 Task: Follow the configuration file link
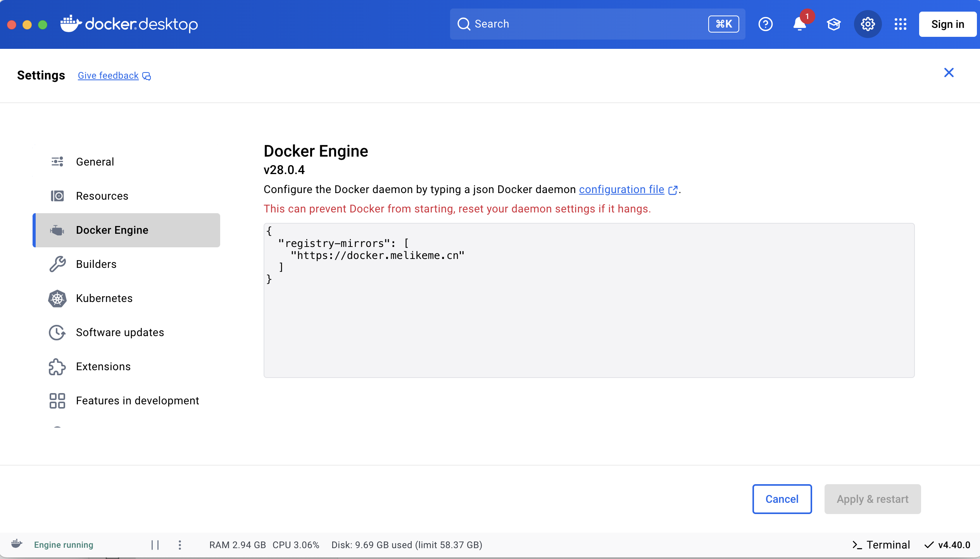[x=621, y=190]
